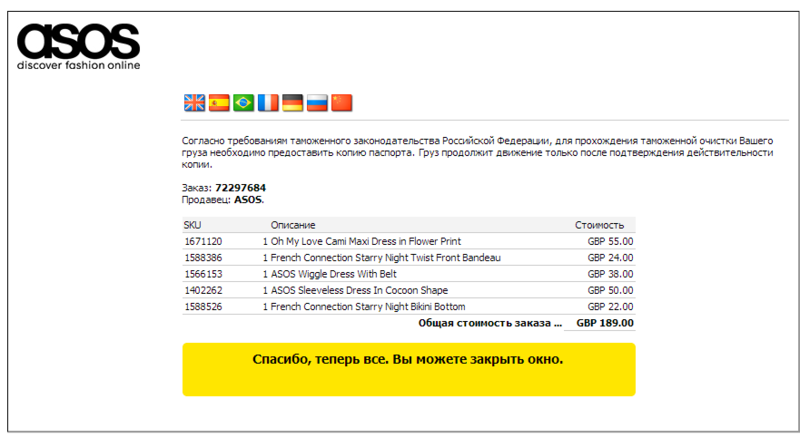Select price GBP 22.00
This screenshot has height=438, width=800.
point(610,307)
